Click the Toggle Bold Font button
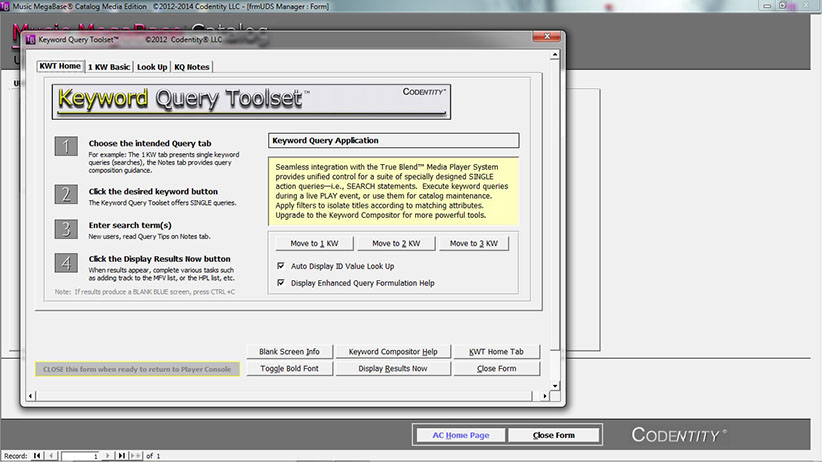Screen dimensions: 822x462 click(x=288, y=368)
